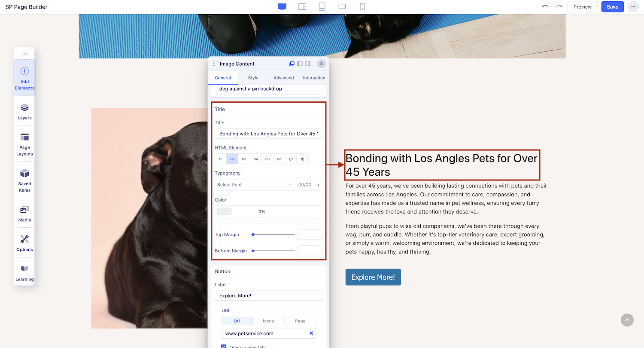Viewport: 644px width, 348px height.
Task: Click the undo arrow icon
Action: tap(545, 6)
